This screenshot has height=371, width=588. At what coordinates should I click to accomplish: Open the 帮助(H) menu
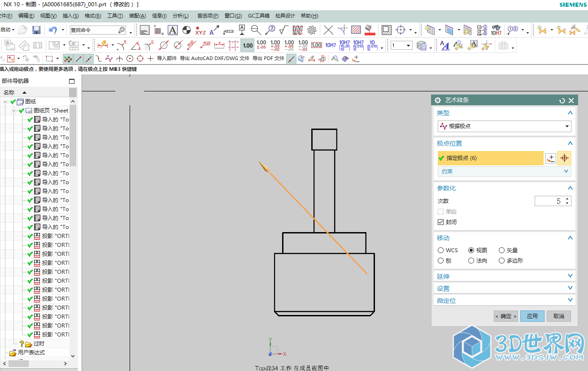tap(309, 16)
